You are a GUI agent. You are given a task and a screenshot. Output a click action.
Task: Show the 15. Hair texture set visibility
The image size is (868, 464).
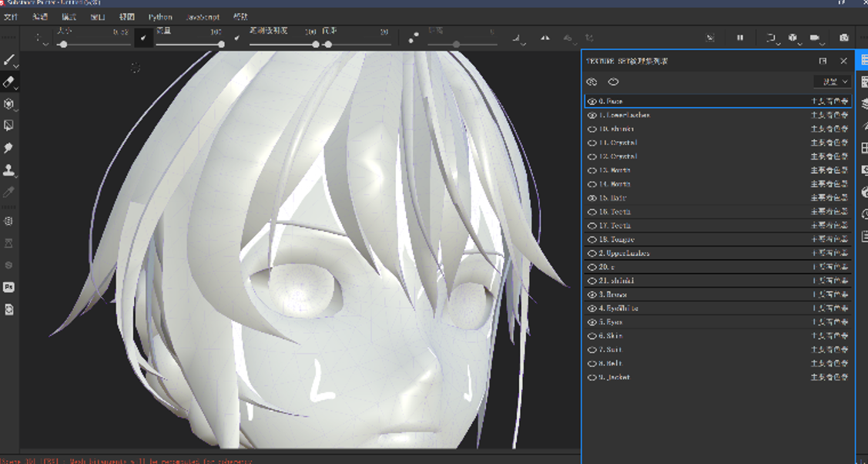pos(592,198)
